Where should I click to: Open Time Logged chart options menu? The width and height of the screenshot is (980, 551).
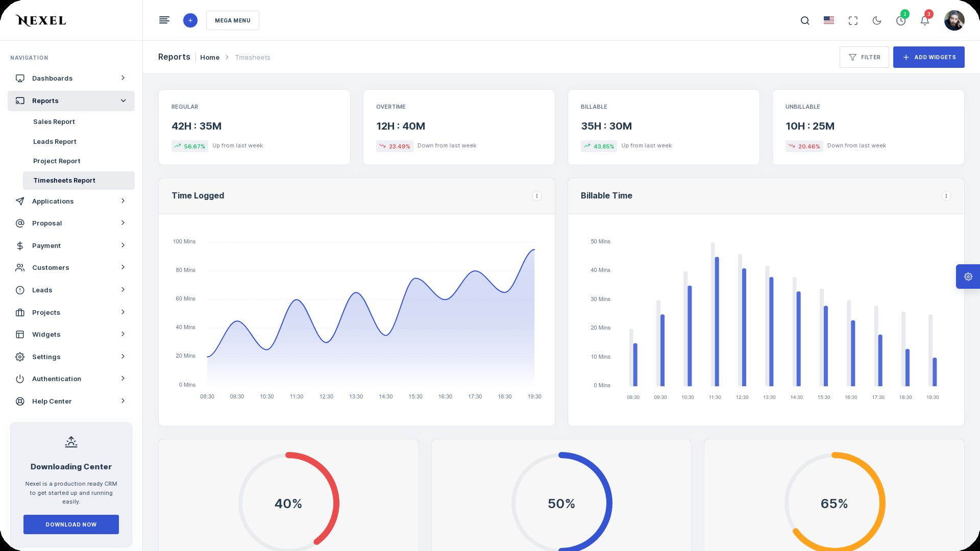(536, 196)
